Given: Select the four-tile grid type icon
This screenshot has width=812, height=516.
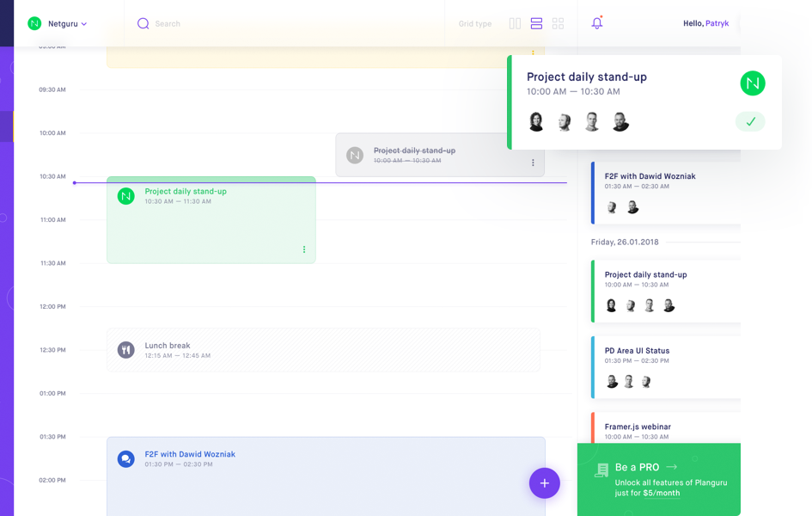Looking at the screenshot, I should (558, 24).
